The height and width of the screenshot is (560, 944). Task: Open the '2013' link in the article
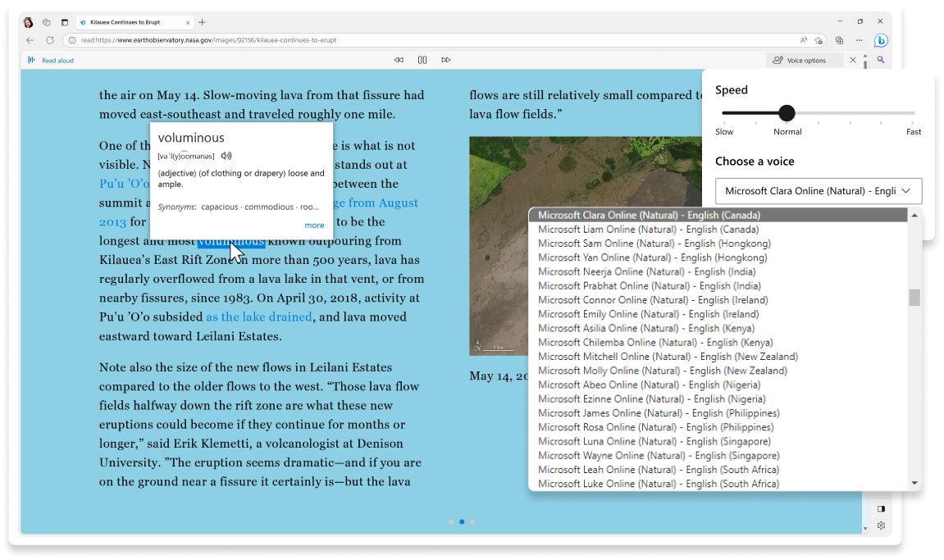112,222
